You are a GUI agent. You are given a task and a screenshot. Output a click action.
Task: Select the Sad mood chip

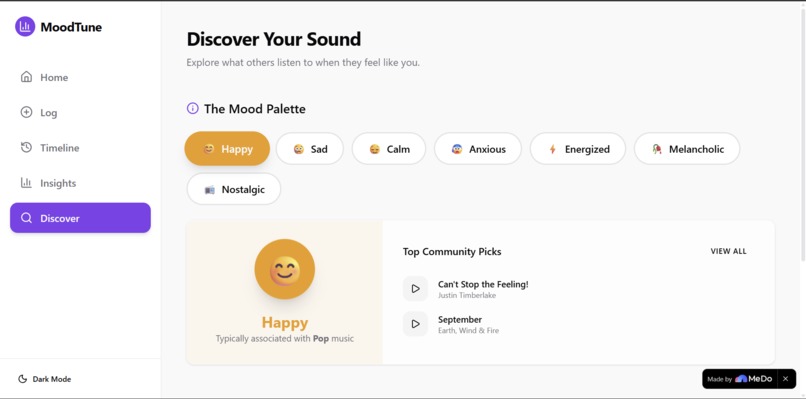[x=309, y=149]
